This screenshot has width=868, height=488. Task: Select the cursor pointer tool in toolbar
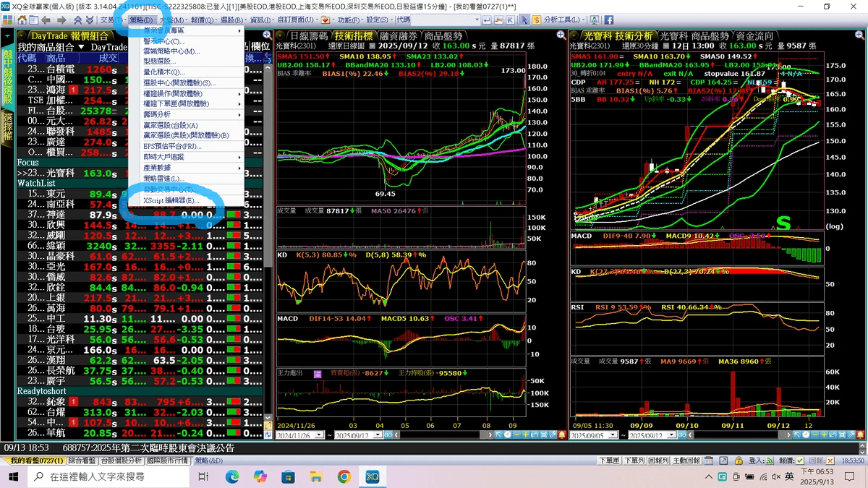524,20
